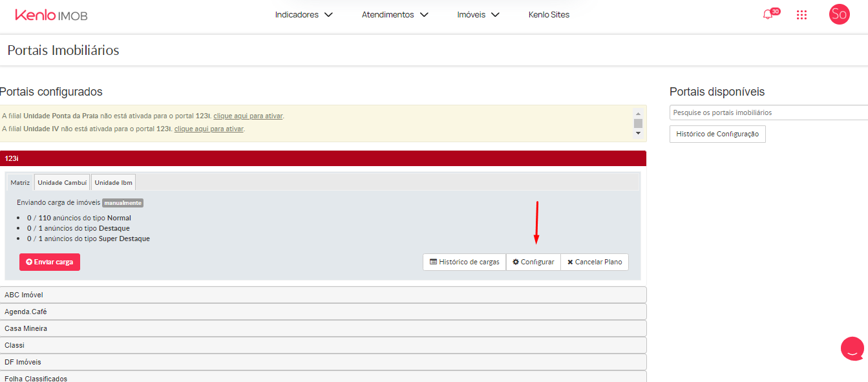Click the 'anúncios do tipo Normal' line
This screenshot has height=382, width=868.
click(x=79, y=218)
